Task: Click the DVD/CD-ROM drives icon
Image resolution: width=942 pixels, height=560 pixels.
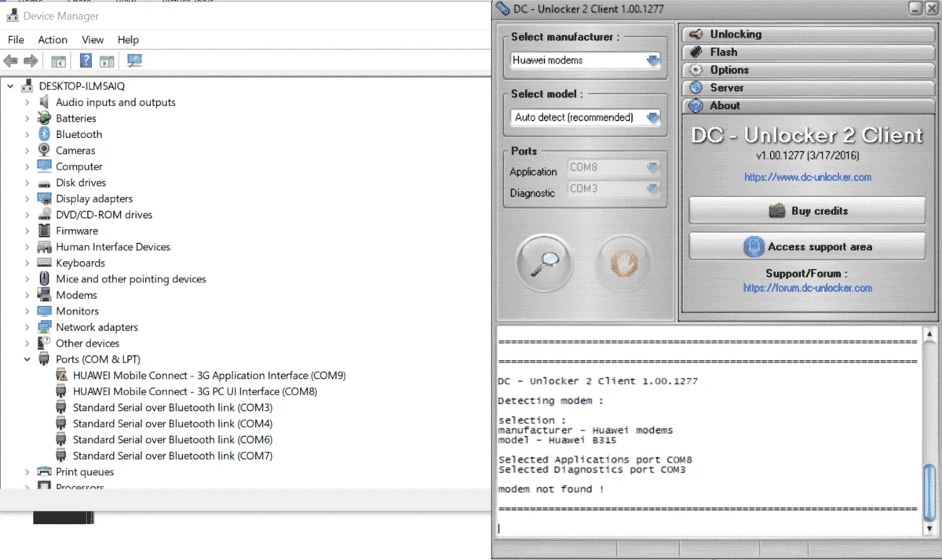Action: click(44, 215)
